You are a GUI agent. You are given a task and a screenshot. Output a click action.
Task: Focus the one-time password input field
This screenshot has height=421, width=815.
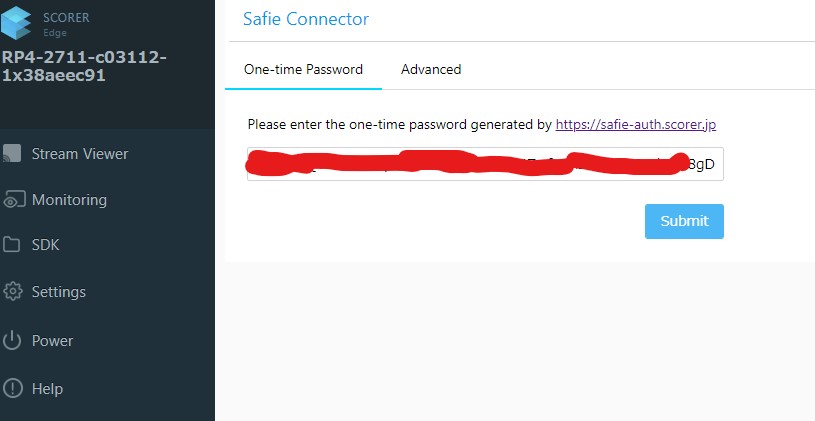pyautogui.click(x=485, y=165)
